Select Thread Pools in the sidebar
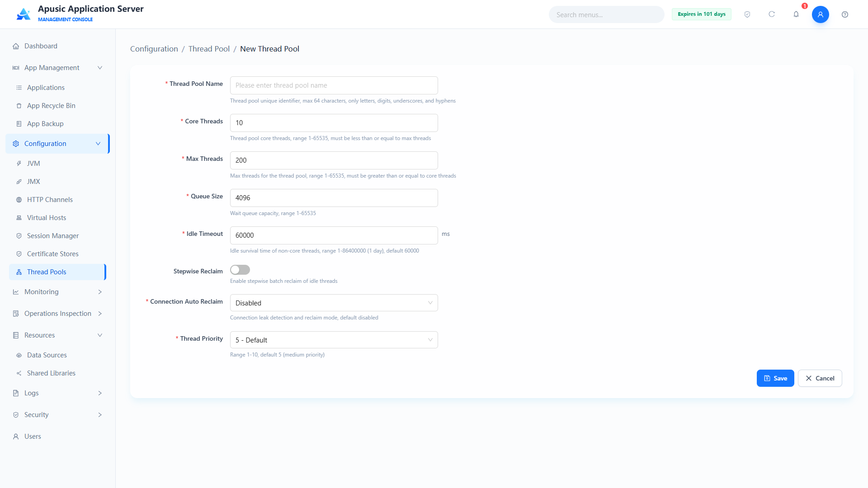This screenshot has height=488, width=868. tap(58, 272)
